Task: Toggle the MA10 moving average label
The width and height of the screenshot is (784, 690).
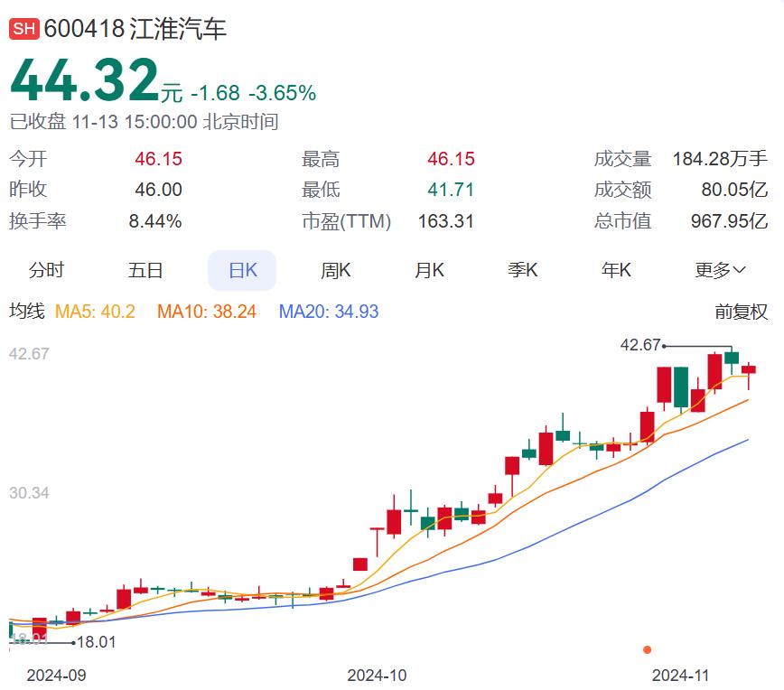Action: click(x=207, y=312)
